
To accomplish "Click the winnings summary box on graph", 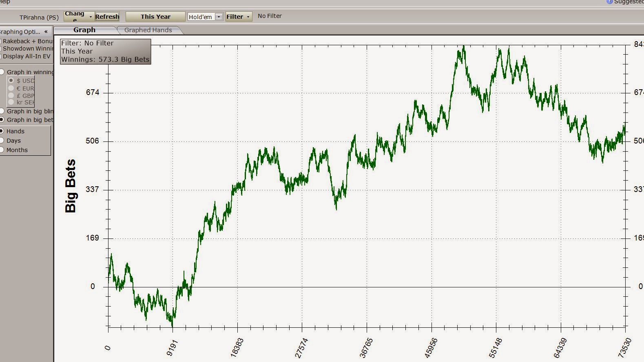I will 105,51.
